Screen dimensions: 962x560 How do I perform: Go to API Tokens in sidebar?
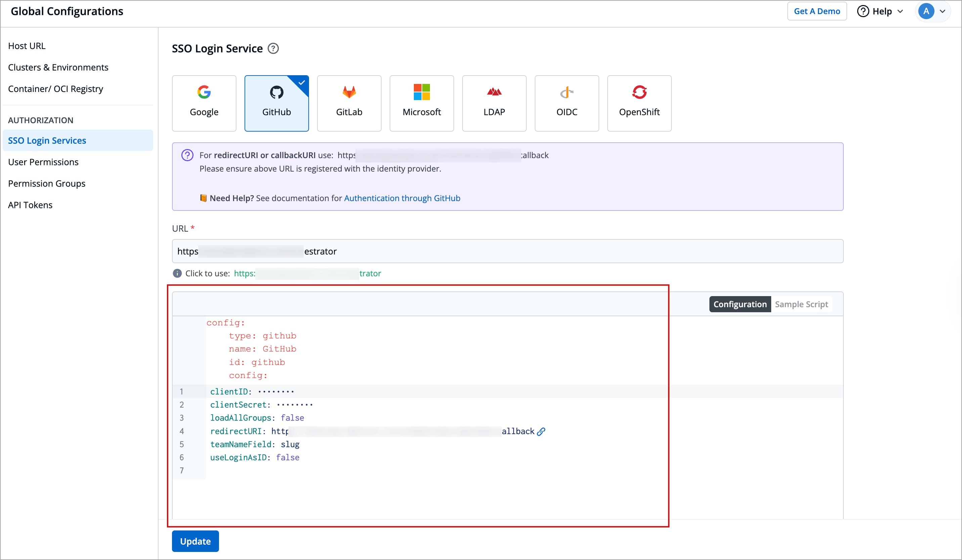[x=30, y=205]
